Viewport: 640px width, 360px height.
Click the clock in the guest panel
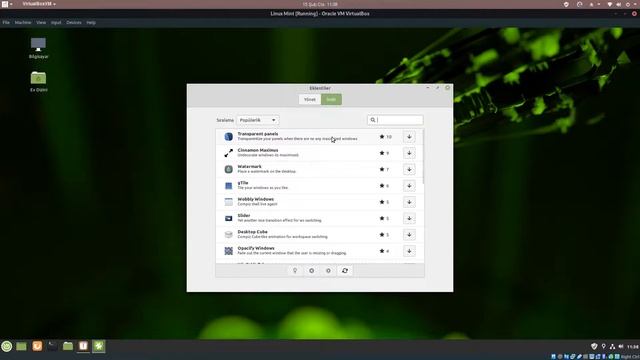pos(633,347)
